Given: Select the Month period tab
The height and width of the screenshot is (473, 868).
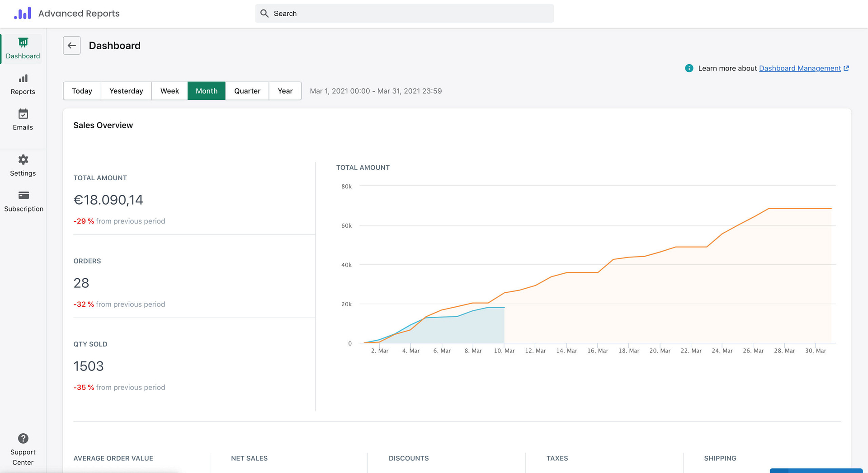Looking at the screenshot, I should point(207,91).
